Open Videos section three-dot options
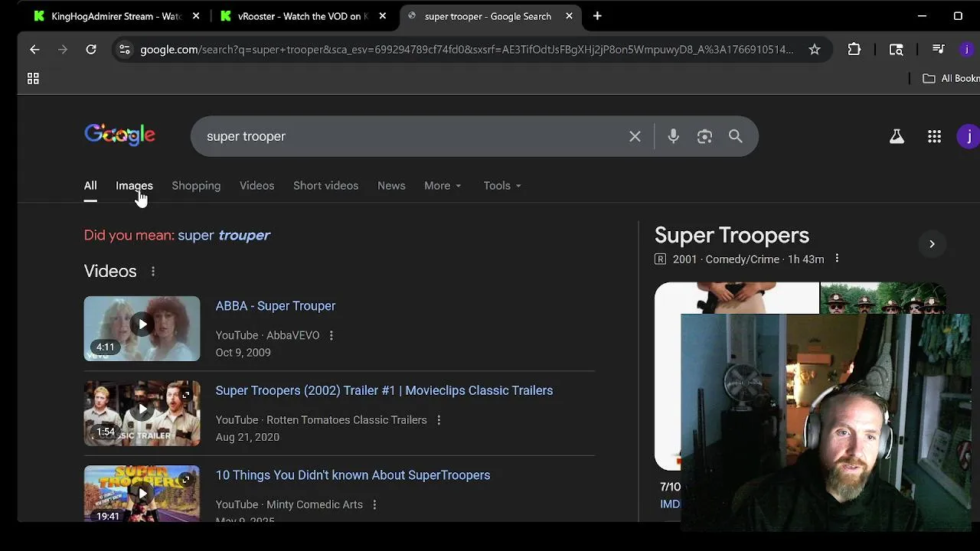Viewport: 980px width, 551px height. pos(153,272)
